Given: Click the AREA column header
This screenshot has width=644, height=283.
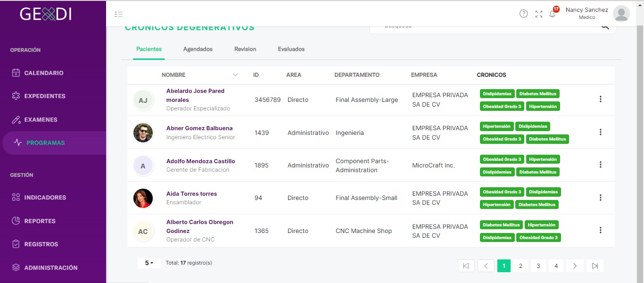Looking at the screenshot, I should 294,75.
